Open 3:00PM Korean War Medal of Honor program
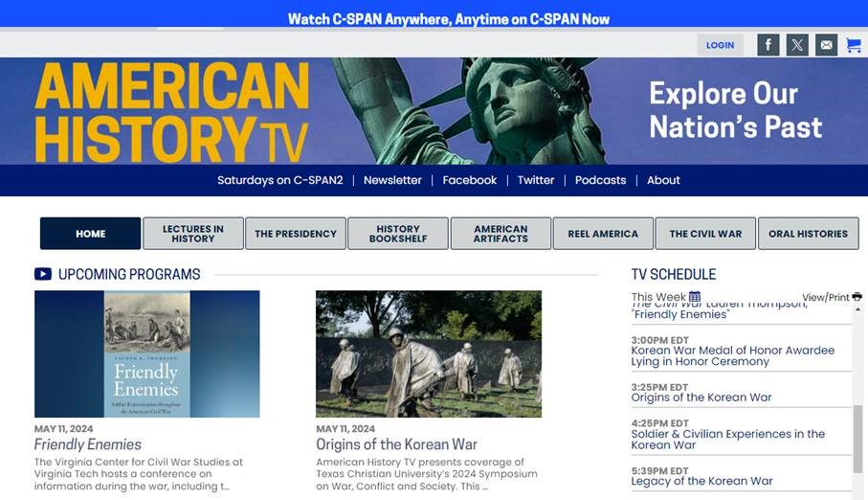This screenshot has width=868, height=500. pyautogui.click(x=732, y=356)
